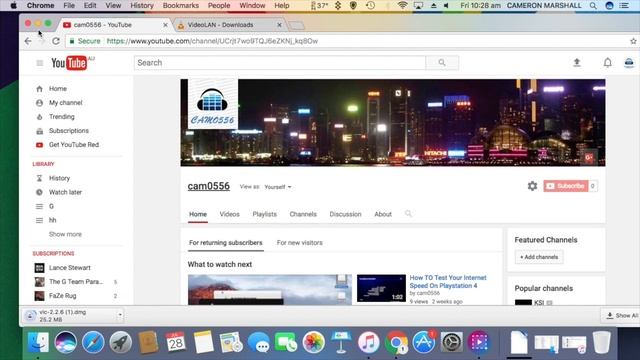Click the Google+ link on banner
The height and width of the screenshot is (360, 640).
[x=589, y=157]
